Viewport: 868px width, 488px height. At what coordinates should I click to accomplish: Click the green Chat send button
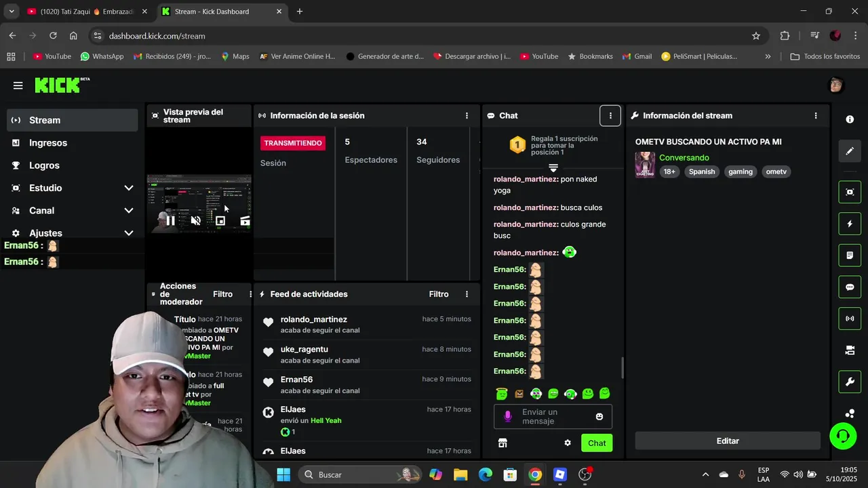(597, 443)
